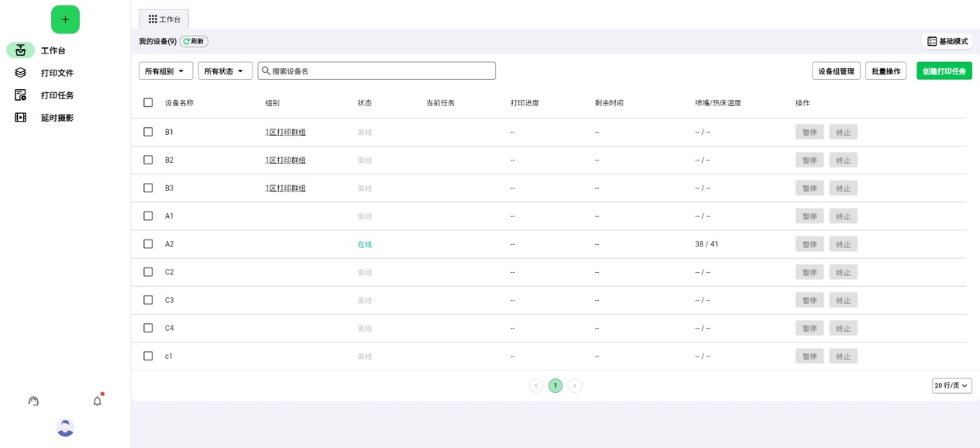Switch to 基础模式 view

pos(947,42)
